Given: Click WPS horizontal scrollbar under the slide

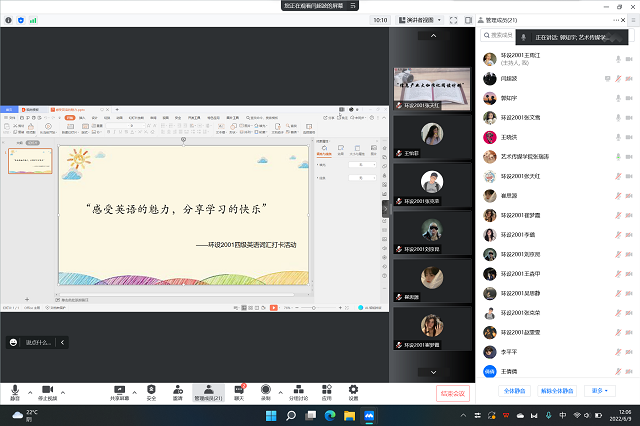Looking at the screenshot, I should [x=176, y=294].
